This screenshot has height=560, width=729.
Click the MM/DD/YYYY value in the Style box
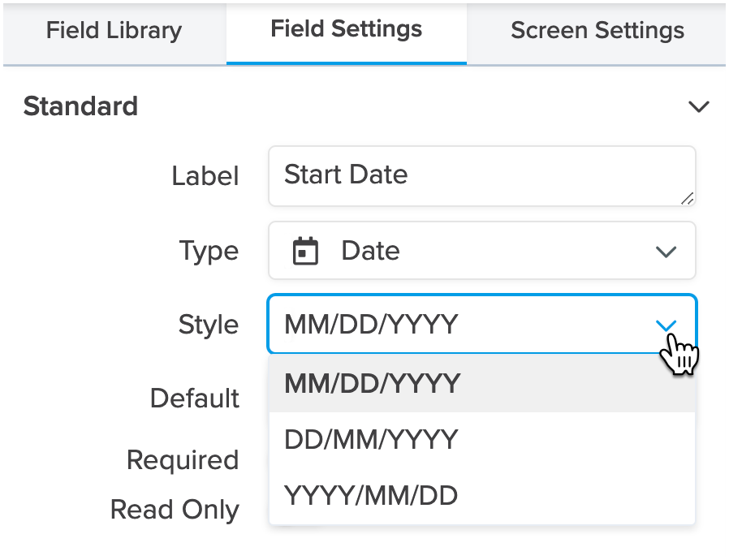(371, 325)
